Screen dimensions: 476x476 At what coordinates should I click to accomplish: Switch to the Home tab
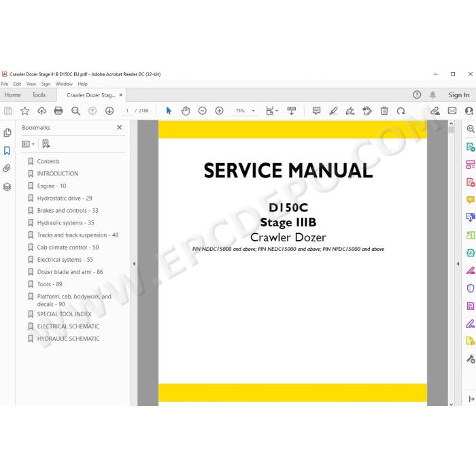pos(13,95)
